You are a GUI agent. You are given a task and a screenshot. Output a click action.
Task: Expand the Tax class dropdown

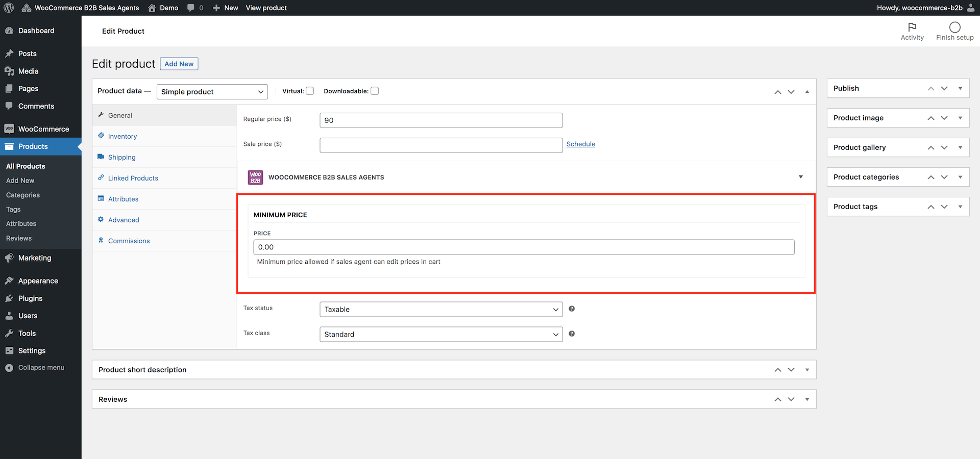click(x=441, y=335)
